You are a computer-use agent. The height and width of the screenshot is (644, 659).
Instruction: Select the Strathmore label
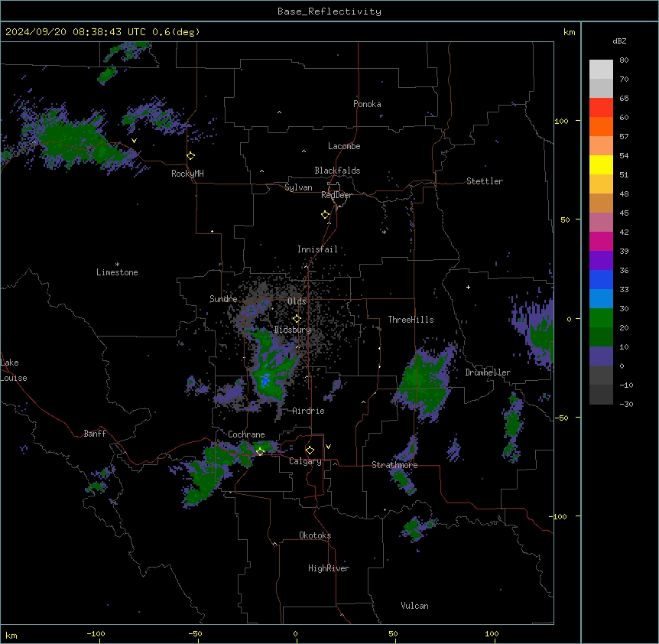click(x=394, y=465)
